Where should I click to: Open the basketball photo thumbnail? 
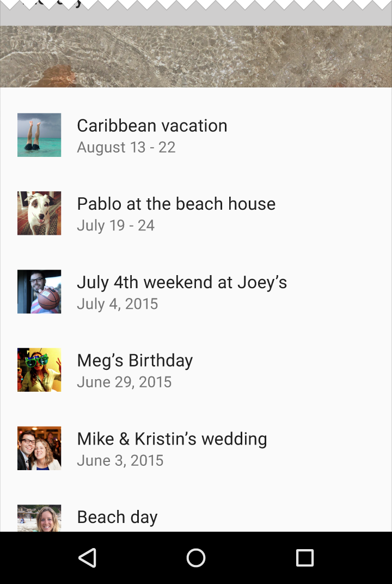point(39,291)
